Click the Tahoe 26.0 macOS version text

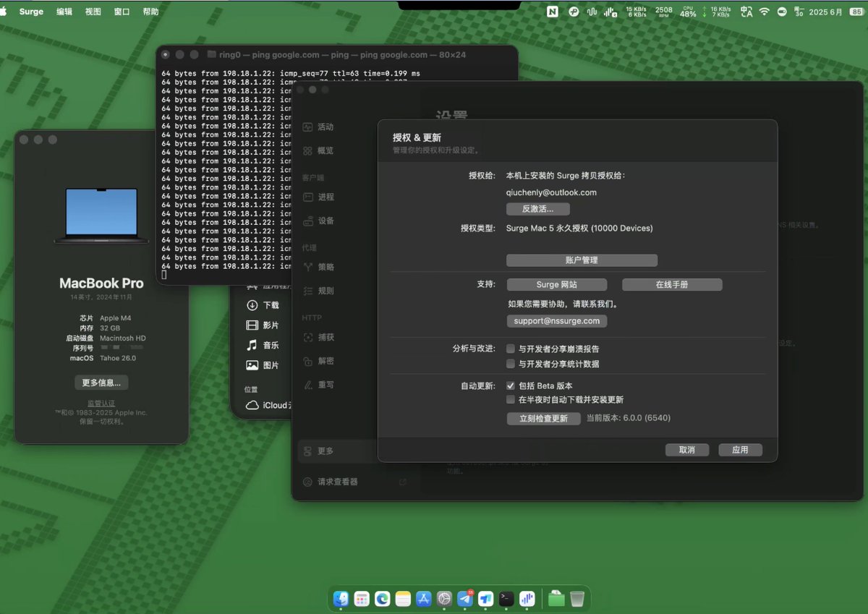coord(118,358)
